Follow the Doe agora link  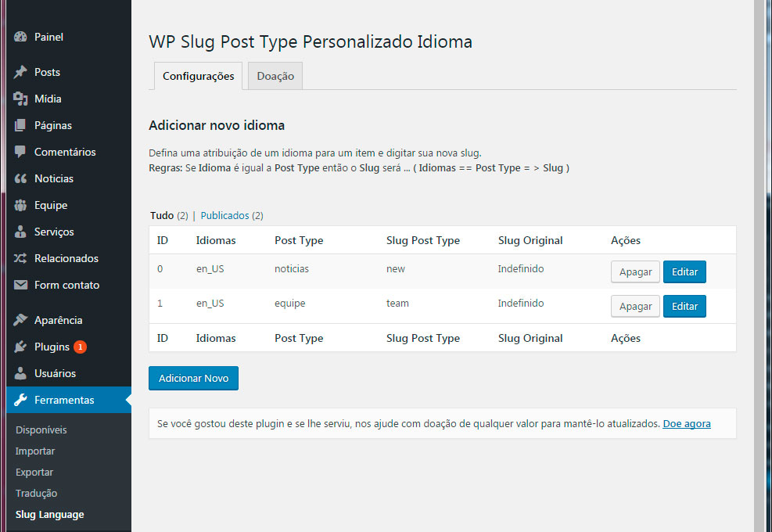pos(687,423)
